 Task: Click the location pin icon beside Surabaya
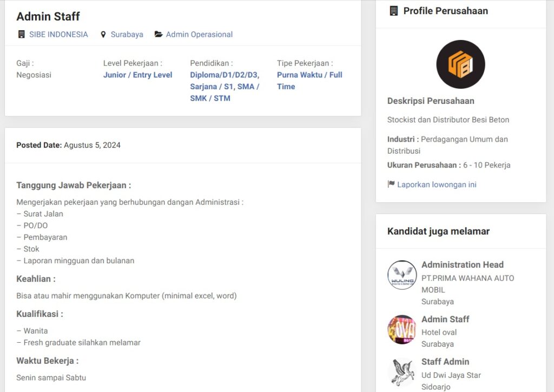(x=103, y=35)
